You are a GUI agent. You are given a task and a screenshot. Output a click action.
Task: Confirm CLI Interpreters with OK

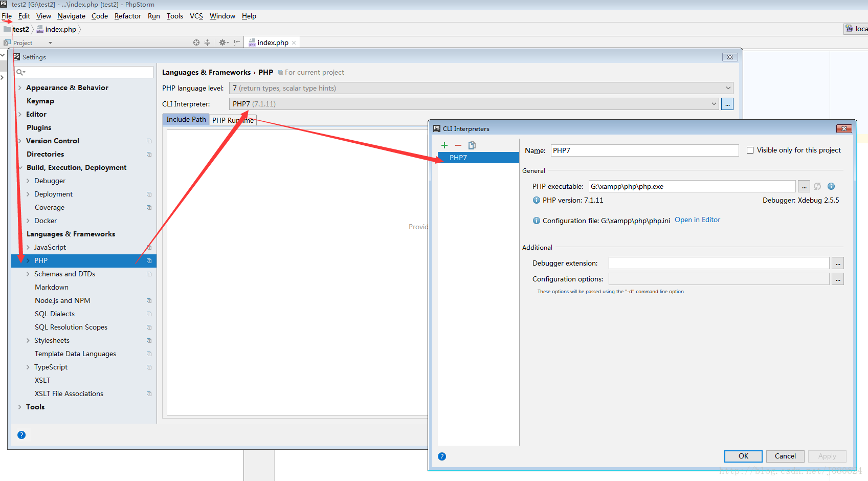coord(743,456)
